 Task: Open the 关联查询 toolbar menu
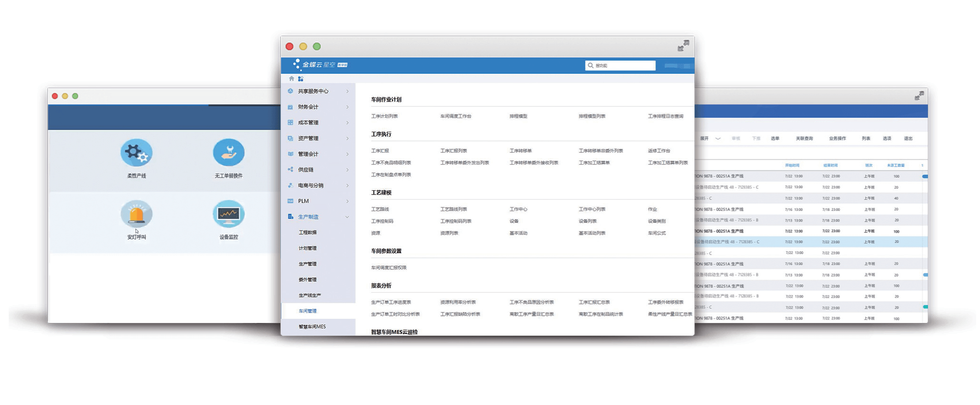[x=804, y=138]
